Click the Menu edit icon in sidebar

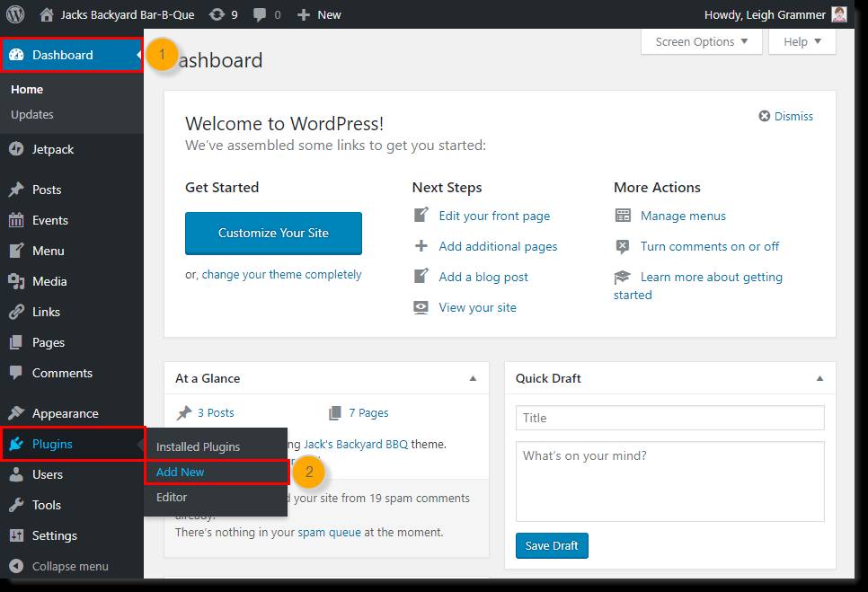point(16,251)
